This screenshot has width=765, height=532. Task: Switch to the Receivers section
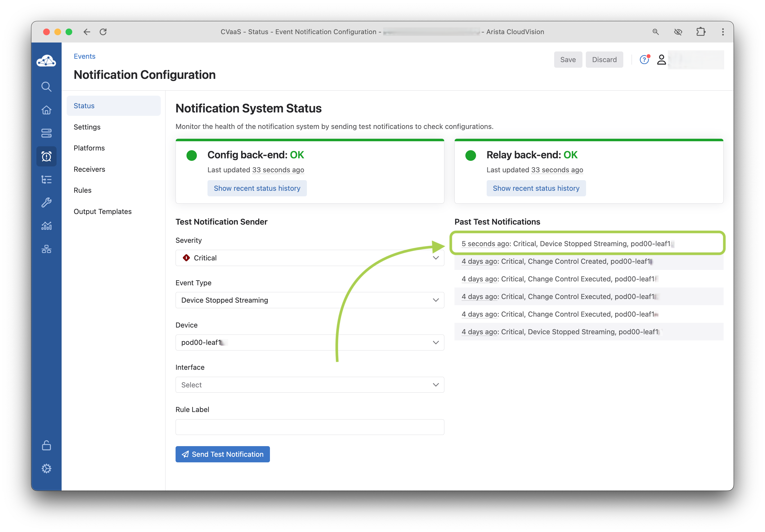click(x=89, y=169)
